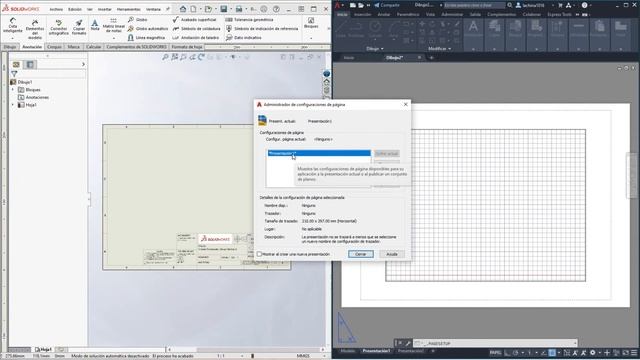
Task: Select Globo automático tool
Action: pyautogui.click(x=148, y=29)
